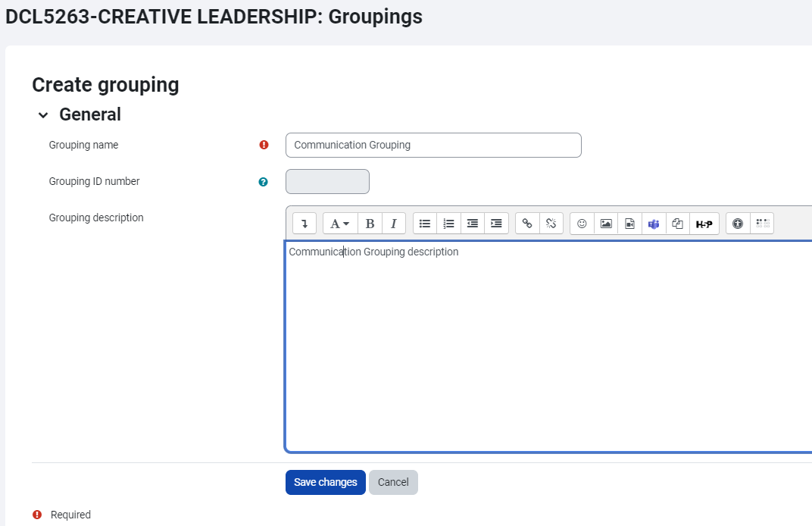812x526 pixels.
Task: Open the screen reader helper icon
Action: pyautogui.click(x=762, y=223)
